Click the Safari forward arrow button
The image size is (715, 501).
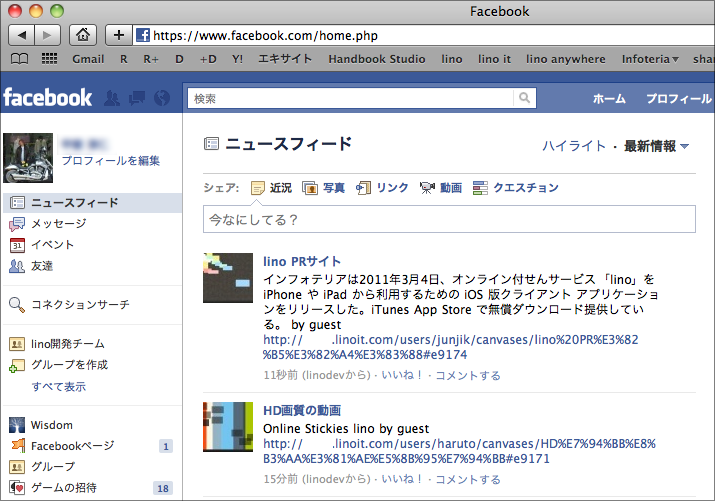click(x=47, y=35)
